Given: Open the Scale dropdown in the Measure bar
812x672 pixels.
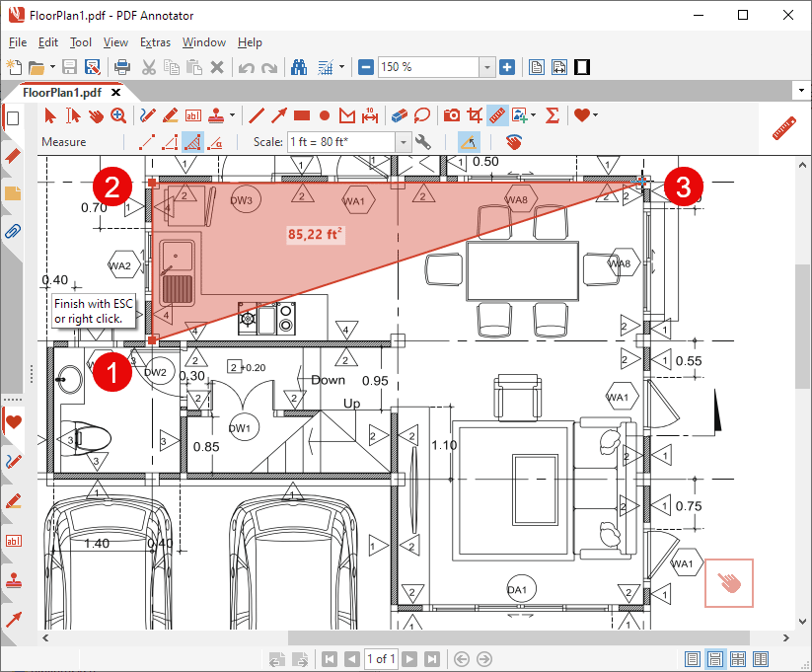Looking at the screenshot, I should [x=404, y=142].
